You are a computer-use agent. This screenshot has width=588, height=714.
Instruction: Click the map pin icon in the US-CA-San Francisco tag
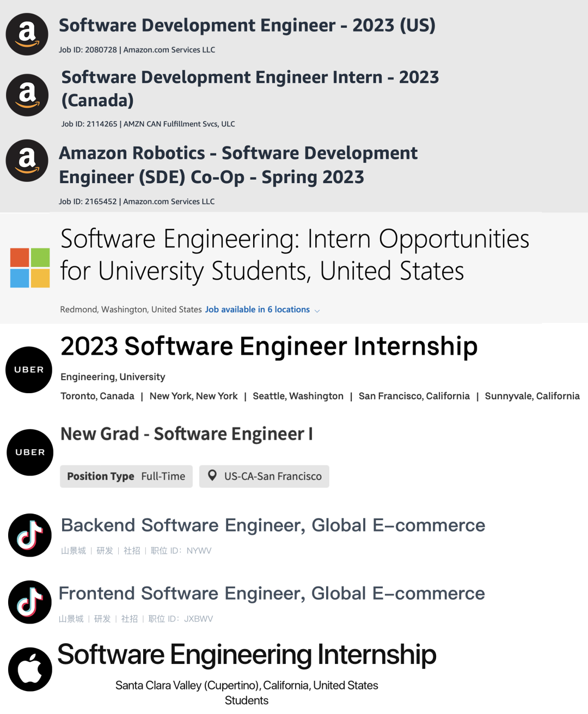point(212,475)
